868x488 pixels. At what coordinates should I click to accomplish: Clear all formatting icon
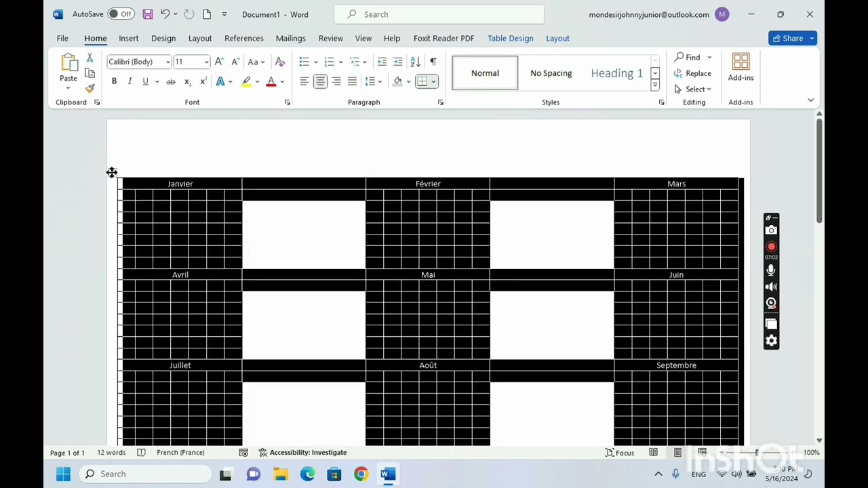point(279,62)
